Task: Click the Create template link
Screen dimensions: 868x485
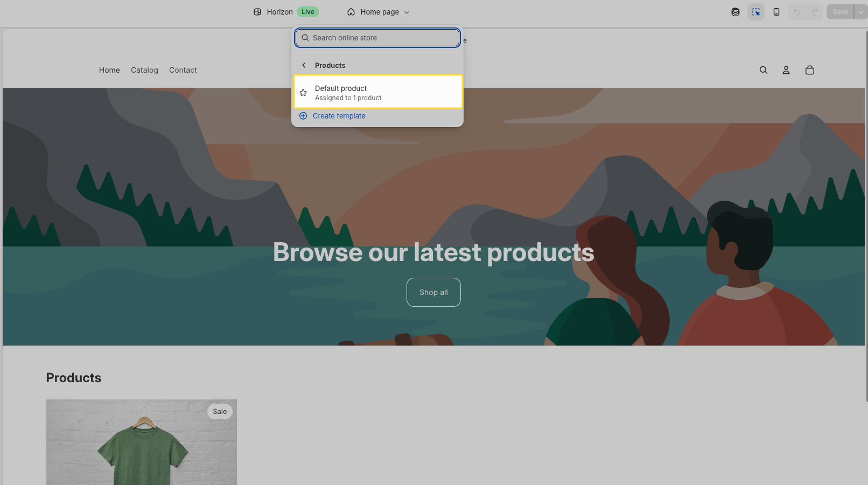Action: 339,116
